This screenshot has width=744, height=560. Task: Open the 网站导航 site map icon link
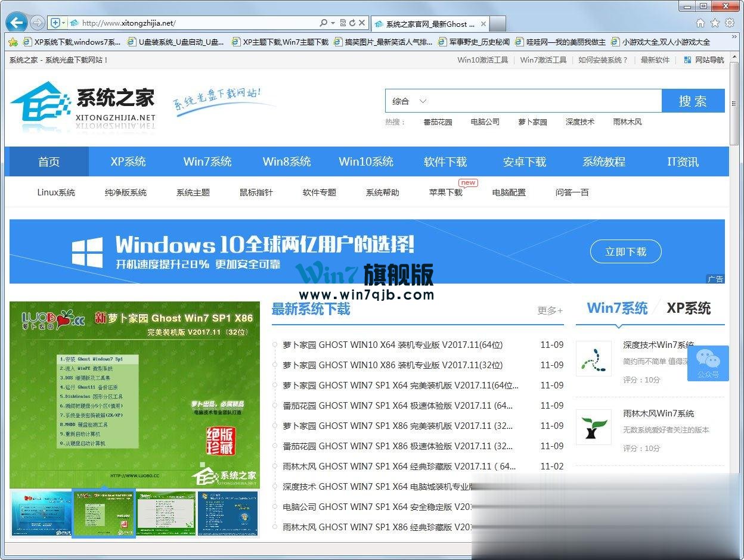tap(703, 60)
